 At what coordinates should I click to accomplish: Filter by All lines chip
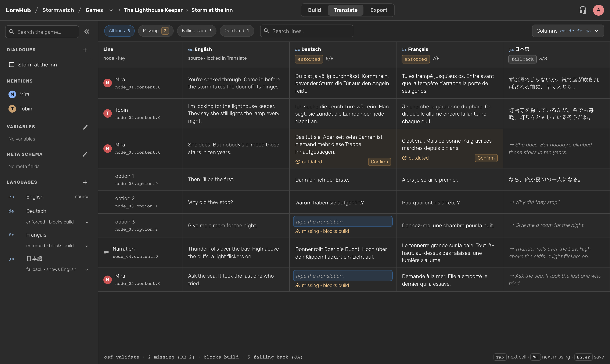(119, 31)
